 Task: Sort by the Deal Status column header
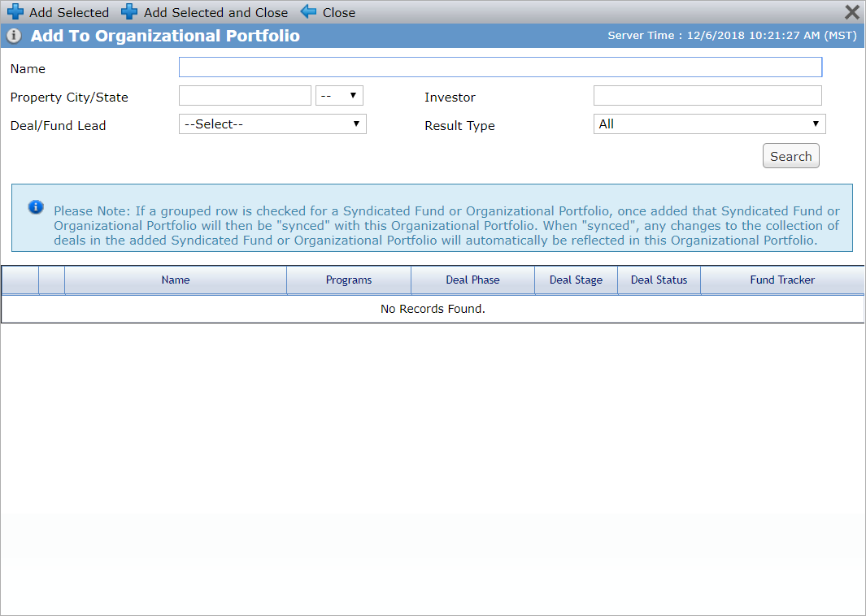tap(659, 280)
